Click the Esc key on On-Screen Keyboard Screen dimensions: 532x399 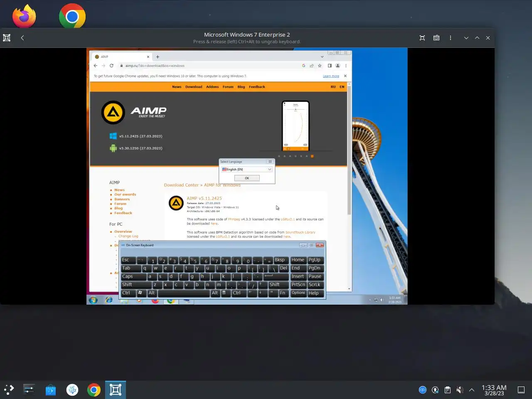pyautogui.click(x=128, y=260)
